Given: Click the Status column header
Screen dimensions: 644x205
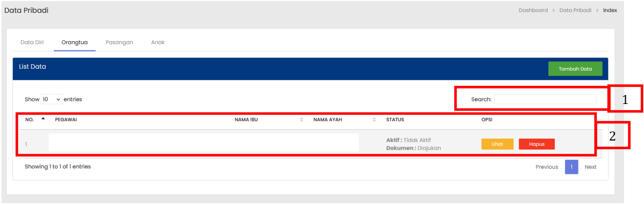Looking at the screenshot, I should tap(395, 120).
